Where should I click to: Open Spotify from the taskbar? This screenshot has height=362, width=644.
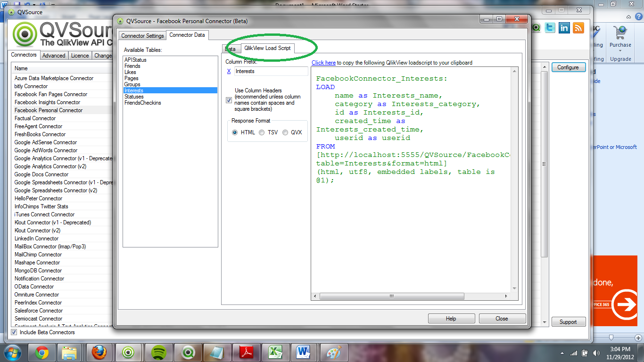158,352
